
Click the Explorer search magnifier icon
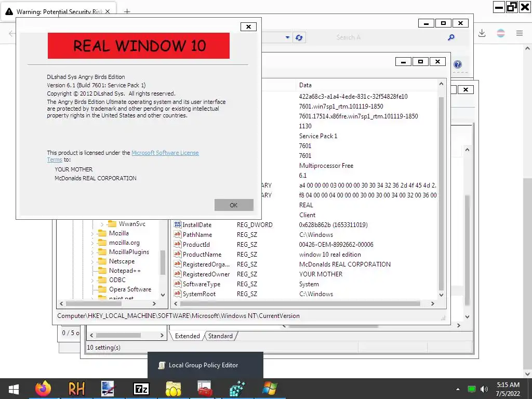pyautogui.click(x=451, y=37)
